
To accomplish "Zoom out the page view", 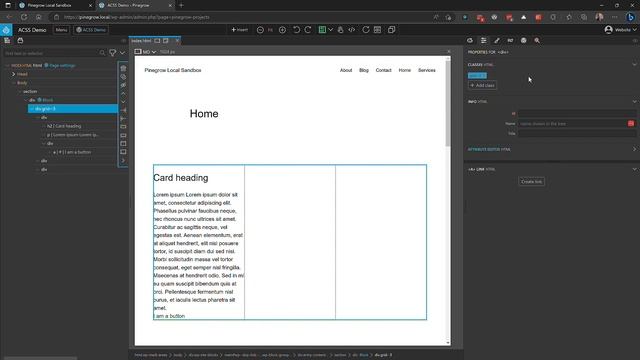I will tap(260, 30).
